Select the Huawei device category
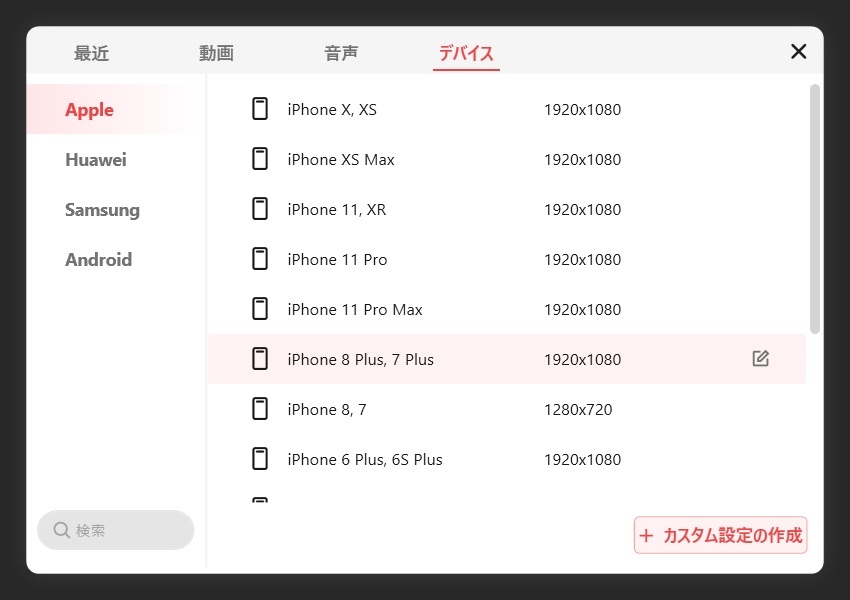The image size is (850, 600). pyautogui.click(x=96, y=160)
